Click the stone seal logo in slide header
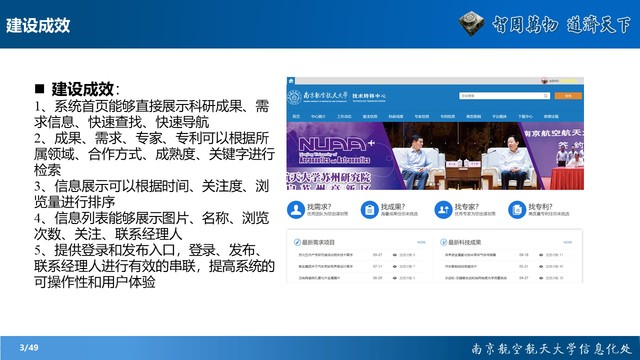 [x=471, y=23]
